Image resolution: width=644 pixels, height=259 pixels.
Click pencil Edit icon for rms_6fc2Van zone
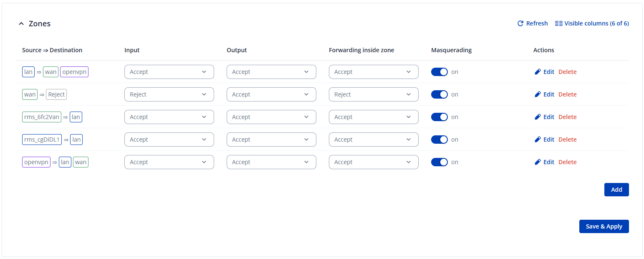click(x=538, y=117)
